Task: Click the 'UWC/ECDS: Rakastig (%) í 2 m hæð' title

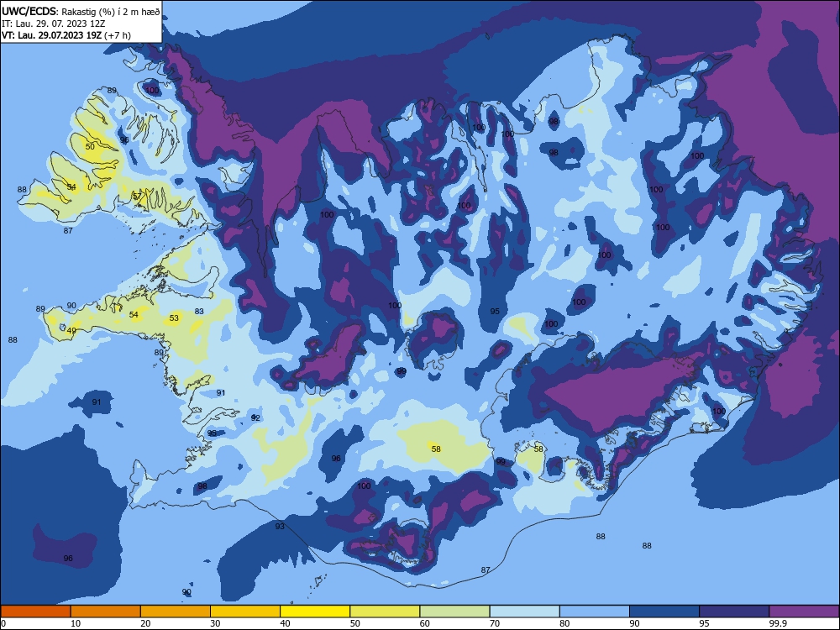Action: (81, 11)
